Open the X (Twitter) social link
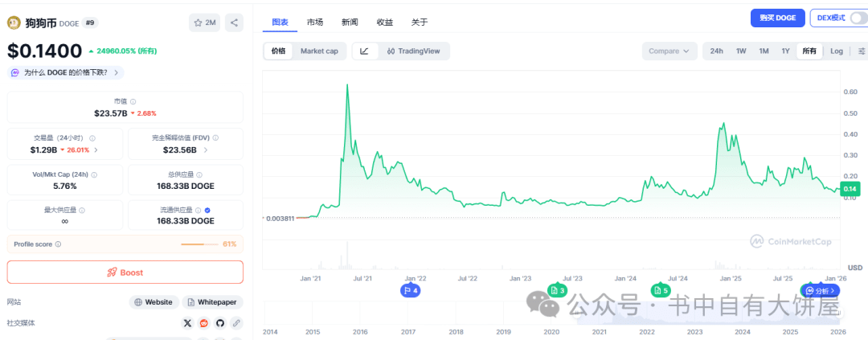868x340 pixels. tap(187, 323)
